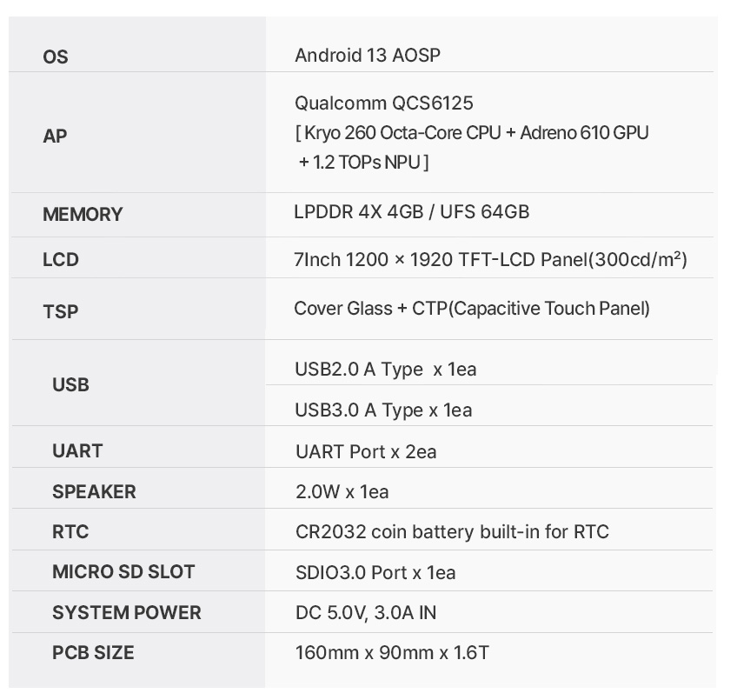
Task: Select the CR2032 coin battery text
Action: click(x=452, y=532)
